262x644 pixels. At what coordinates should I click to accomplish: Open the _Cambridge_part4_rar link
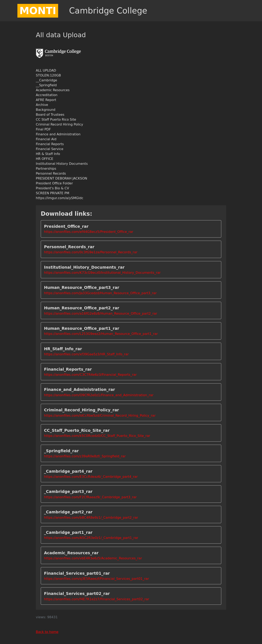coord(91,477)
